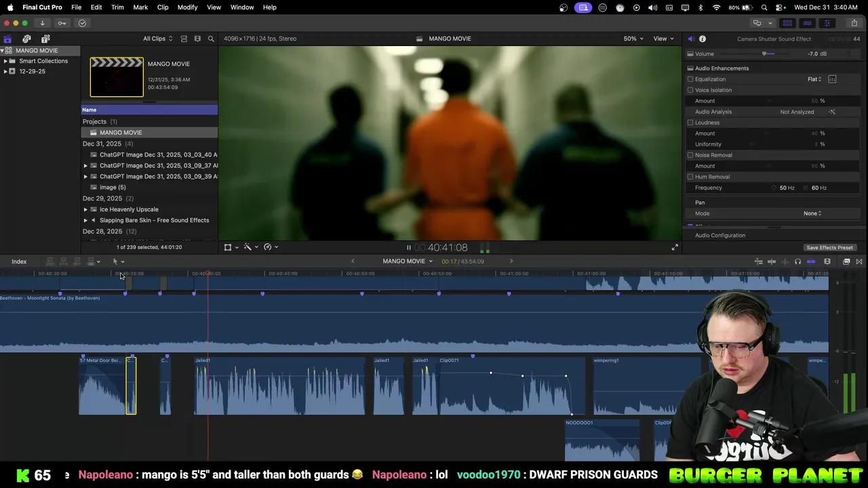The width and height of the screenshot is (868, 488).
Task: Expand Ice Heavenly Upscale clip row
Action: (x=85, y=209)
